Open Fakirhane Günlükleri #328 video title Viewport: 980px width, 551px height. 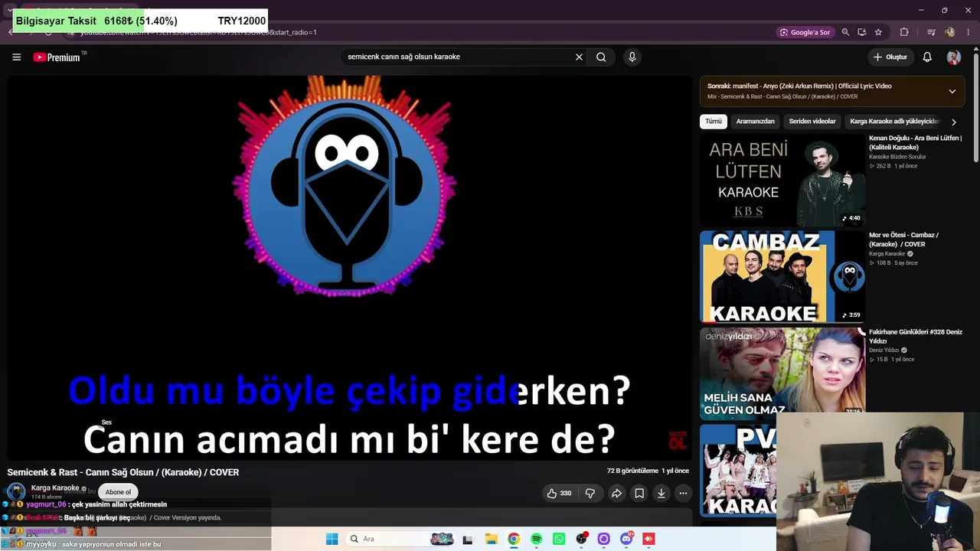point(916,336)
